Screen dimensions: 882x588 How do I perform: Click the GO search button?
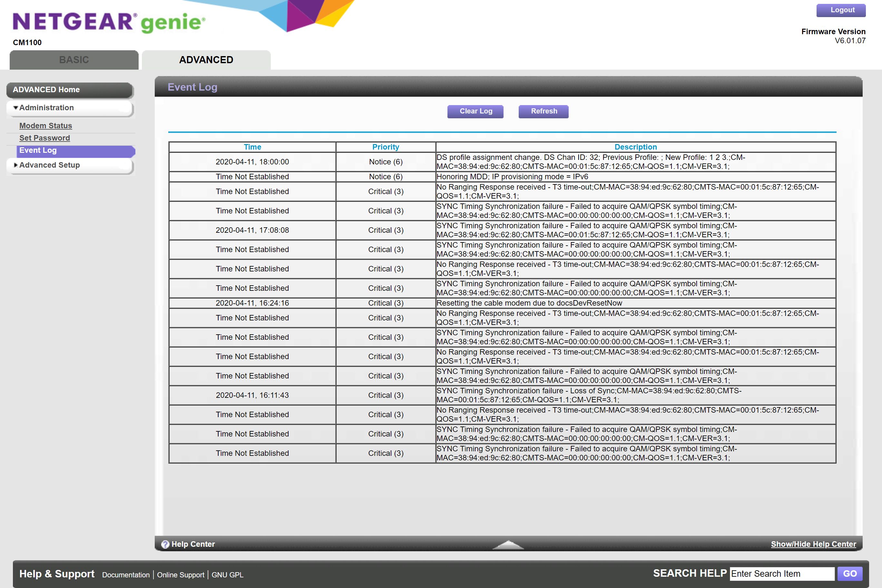tap(850, 574)
